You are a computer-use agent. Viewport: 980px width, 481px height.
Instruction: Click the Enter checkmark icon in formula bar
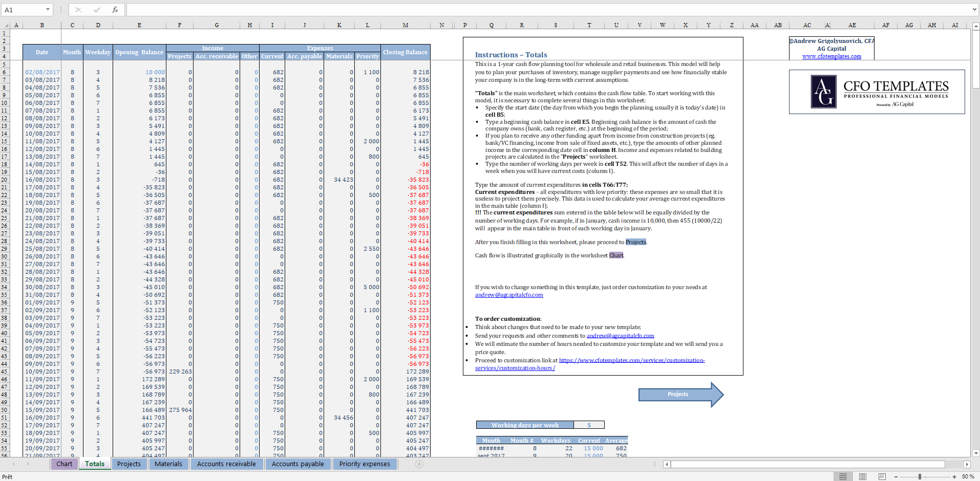point(97,10)
